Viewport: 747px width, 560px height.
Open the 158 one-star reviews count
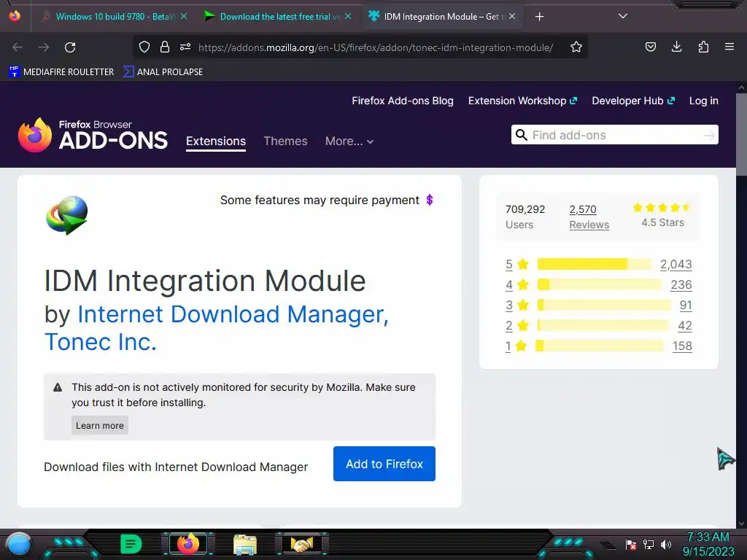[x=682, y=346]
